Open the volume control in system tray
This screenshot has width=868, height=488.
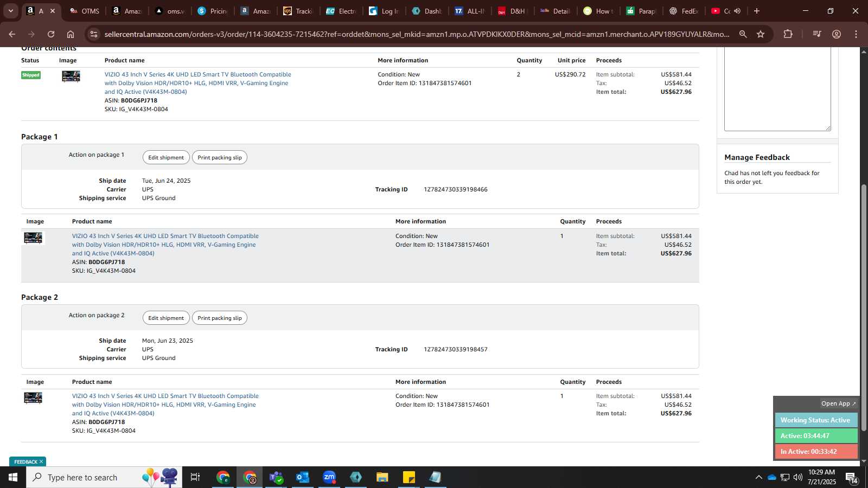pyautogui.click(x=798, y=477)
